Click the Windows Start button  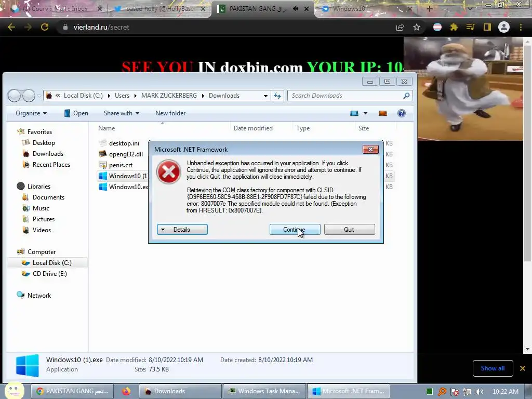[14, 390]
